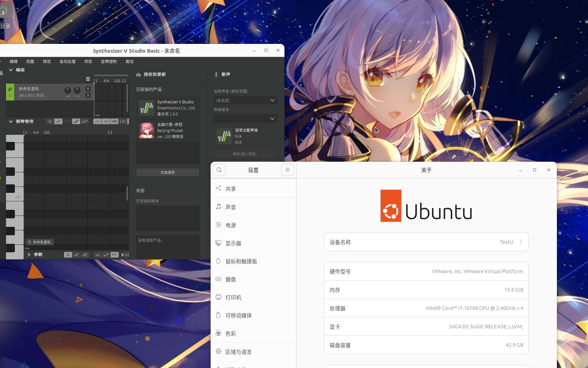Screen dimensions: 588x368
Task: Select 鼠标和触摸板 in Settings sidebar
Action: 253,261
